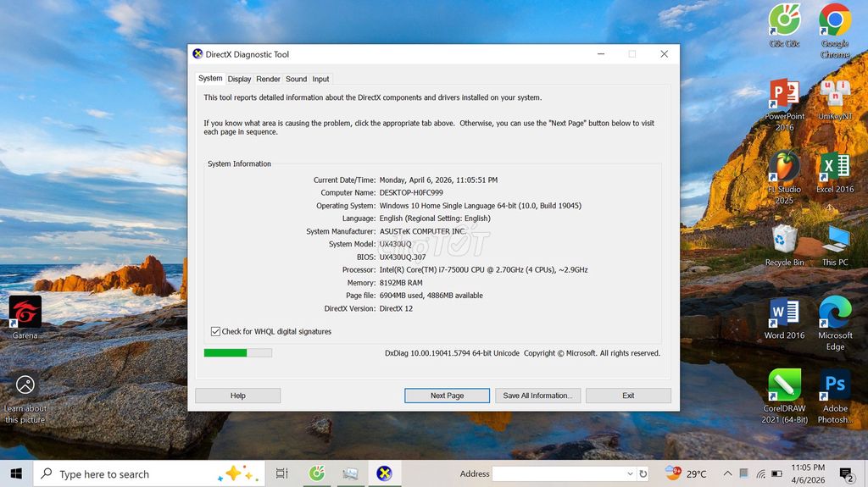This screenshot has width=868, height=487.
Task: Click the DirectX 12 version value
Action: 396,309
